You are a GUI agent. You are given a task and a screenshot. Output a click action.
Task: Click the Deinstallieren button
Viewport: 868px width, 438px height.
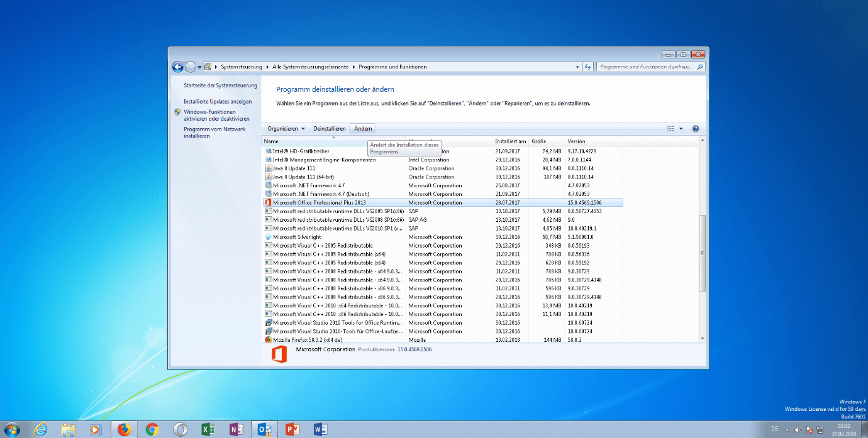[330, 128]
